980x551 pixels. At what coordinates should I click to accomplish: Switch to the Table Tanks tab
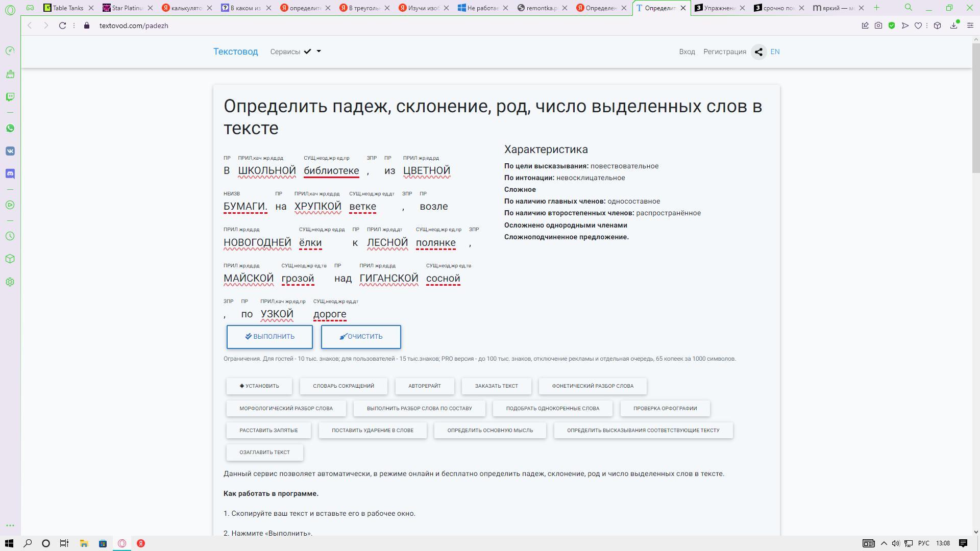point(68,8)
